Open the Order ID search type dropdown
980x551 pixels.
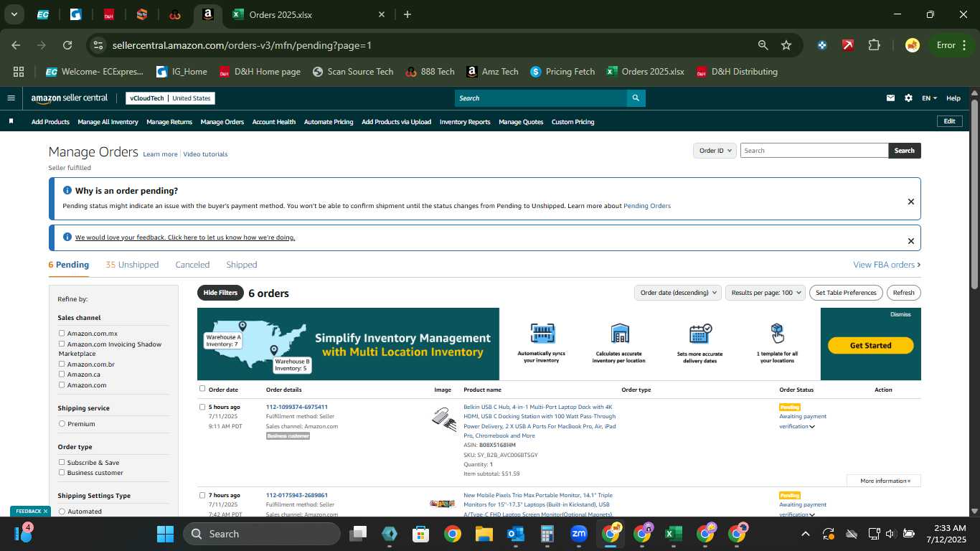click(x=715, y=151)
